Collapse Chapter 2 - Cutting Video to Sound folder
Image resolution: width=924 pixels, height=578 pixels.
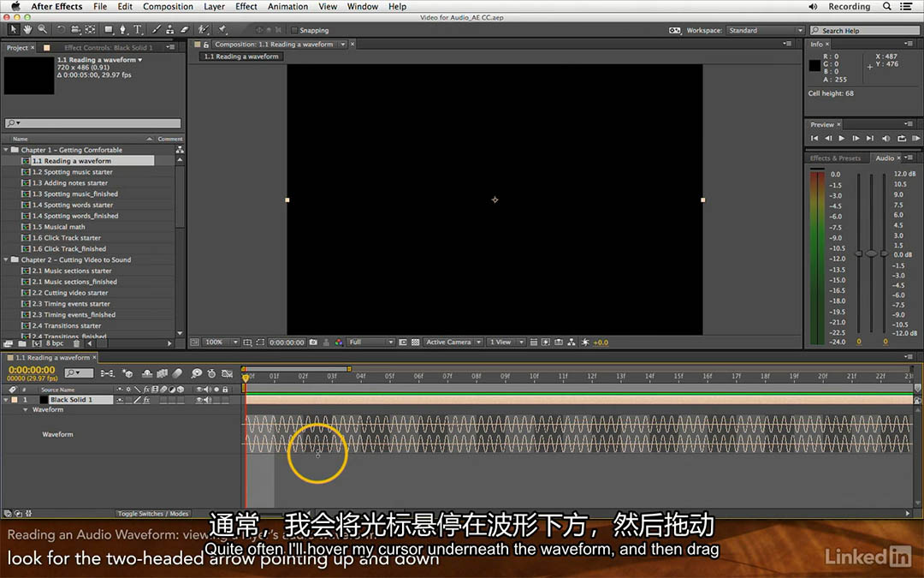point(6,259)
